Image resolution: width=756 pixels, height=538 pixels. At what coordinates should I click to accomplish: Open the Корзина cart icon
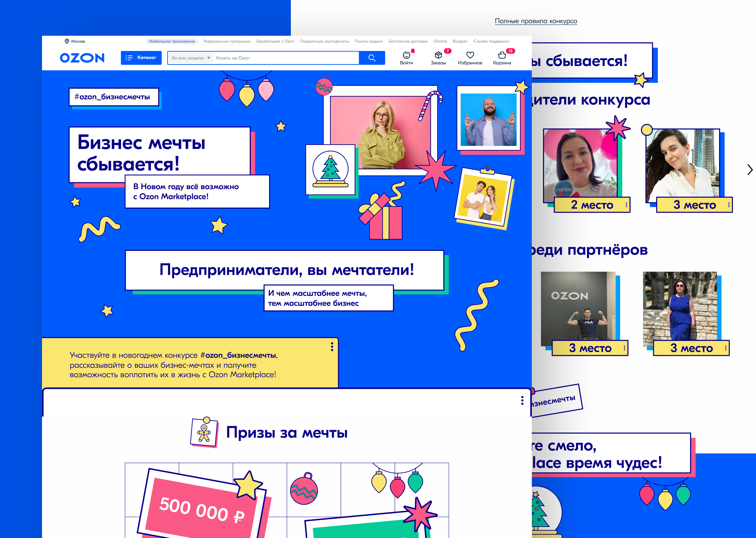coord(502,55)
